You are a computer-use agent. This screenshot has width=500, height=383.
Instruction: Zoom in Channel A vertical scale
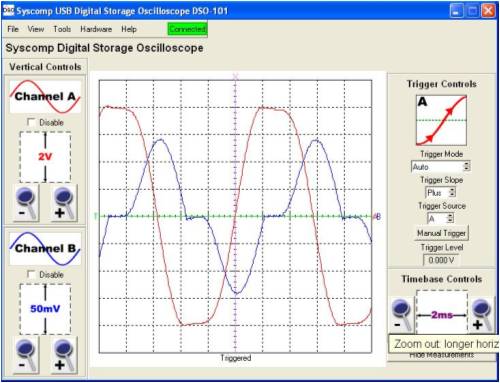(x=64, y=203)
